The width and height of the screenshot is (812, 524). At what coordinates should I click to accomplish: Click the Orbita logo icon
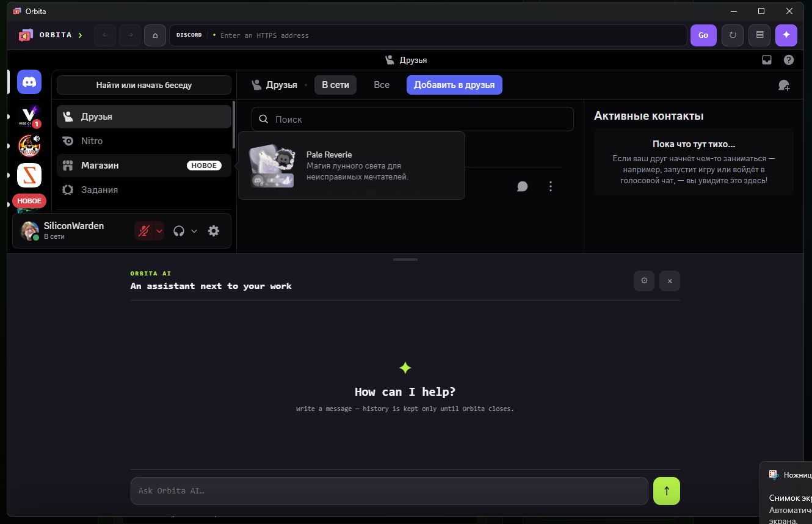(x=26, y=35)
